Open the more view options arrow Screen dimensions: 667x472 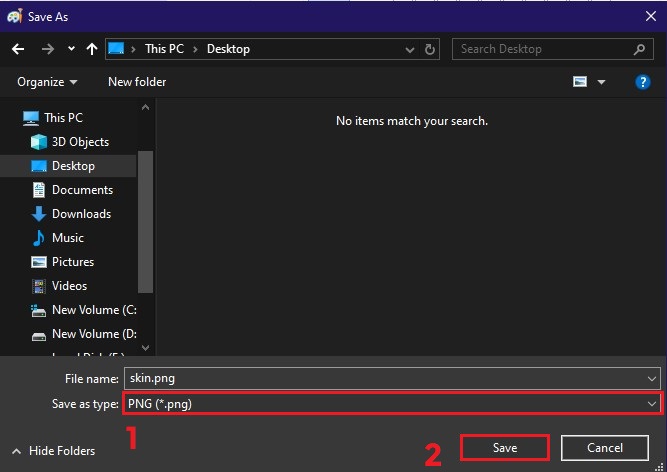[x=601, y=82]
